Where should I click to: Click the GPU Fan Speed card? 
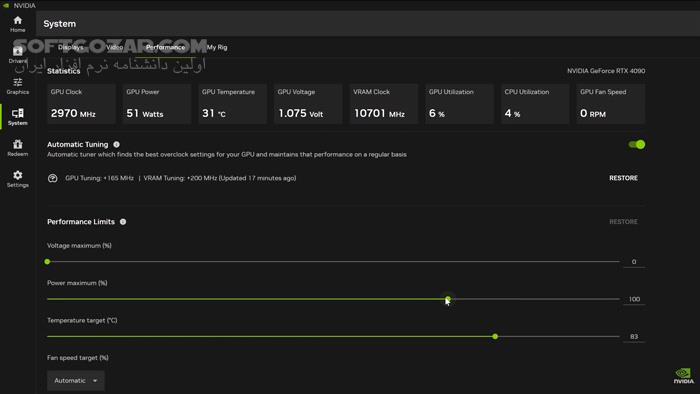click(611, 104)
